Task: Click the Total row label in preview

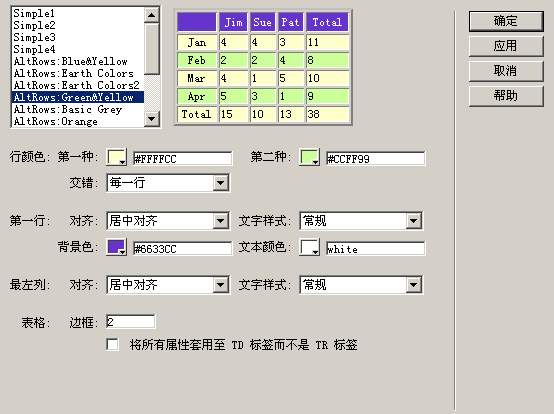Action: (197, 114)
